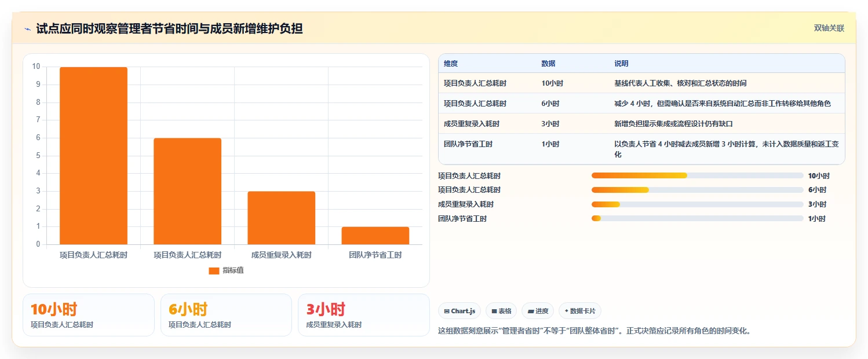Click the 10小时 value right of the progress bars
868x359 pixels.
pos(819,176)
